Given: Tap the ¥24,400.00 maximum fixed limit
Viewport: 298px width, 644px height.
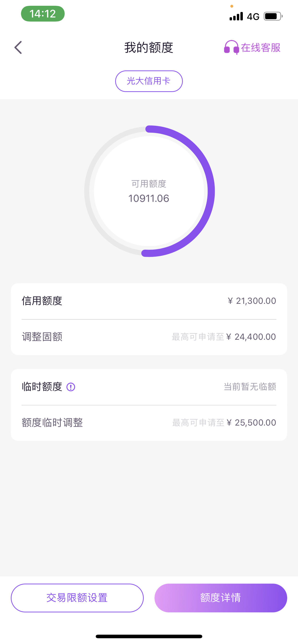Looking at the screenshot, I should (251, 337).
